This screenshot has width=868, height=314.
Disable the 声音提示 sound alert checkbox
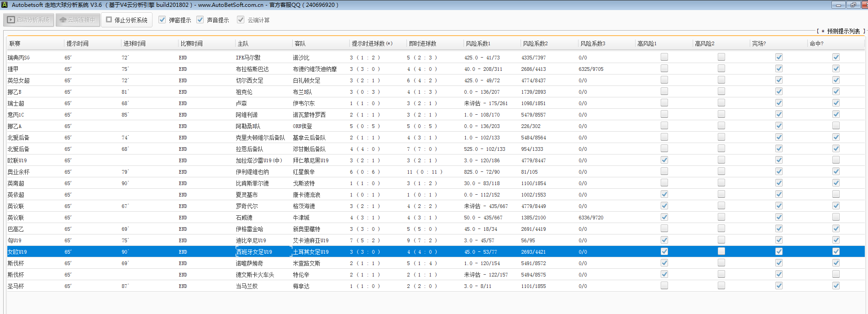[200, 20]
